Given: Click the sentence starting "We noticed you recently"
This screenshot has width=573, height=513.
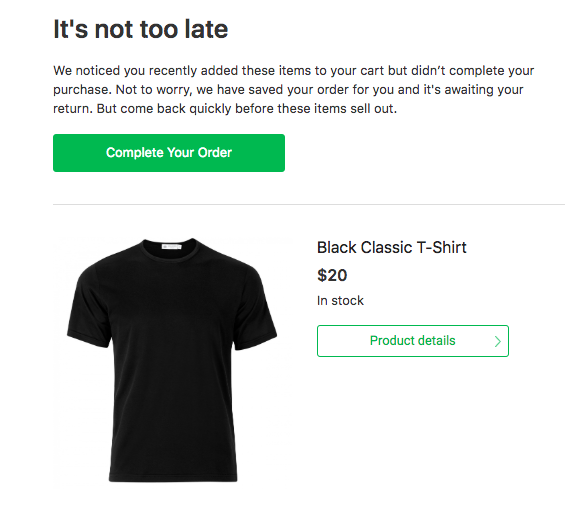Looking at the screenshot, I should point(294,80).
